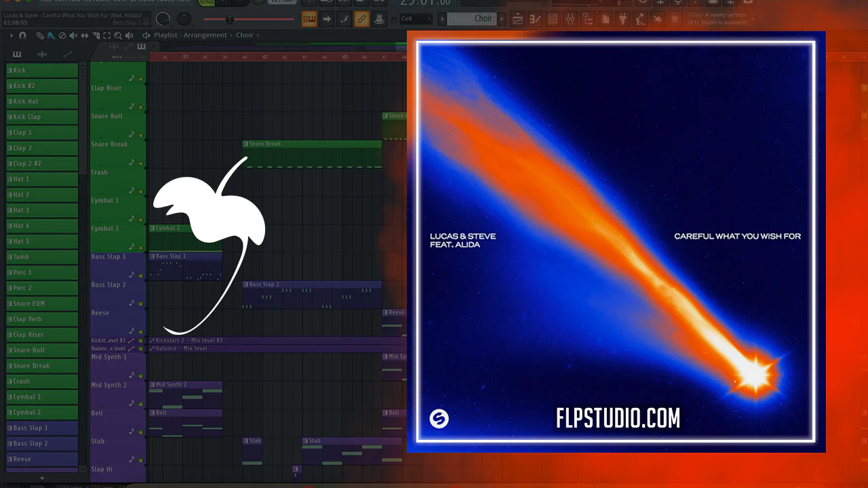Open the Playlist view from top toolbar
868x488 pixels.
(517, 20)
